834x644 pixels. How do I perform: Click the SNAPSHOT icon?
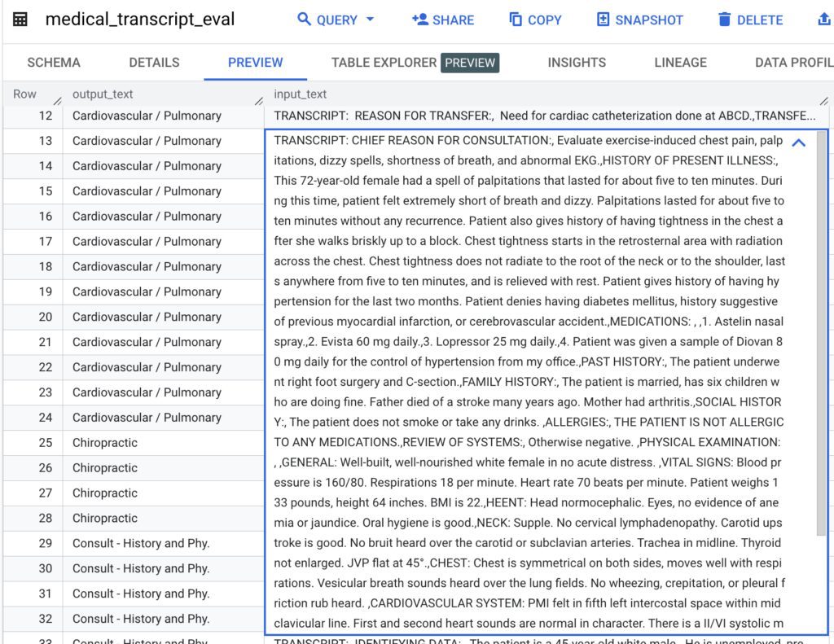point(603,19)
